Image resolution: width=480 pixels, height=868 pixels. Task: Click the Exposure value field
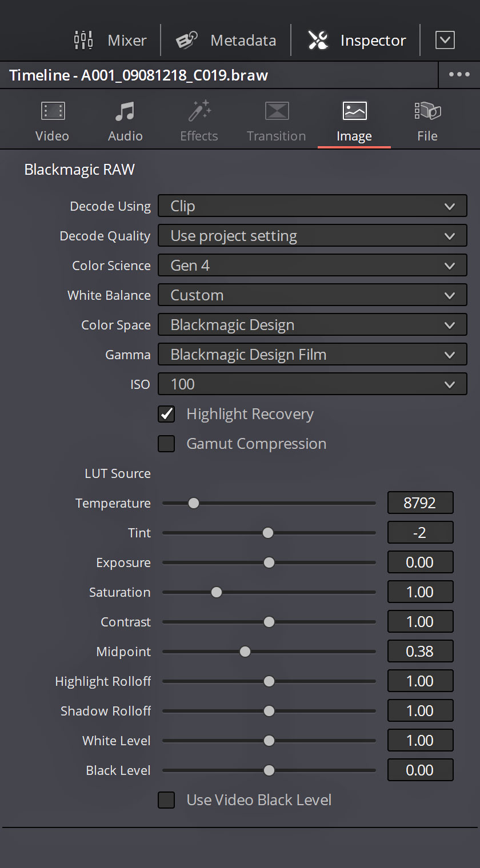pyautogui.click(x=420, y=562)
